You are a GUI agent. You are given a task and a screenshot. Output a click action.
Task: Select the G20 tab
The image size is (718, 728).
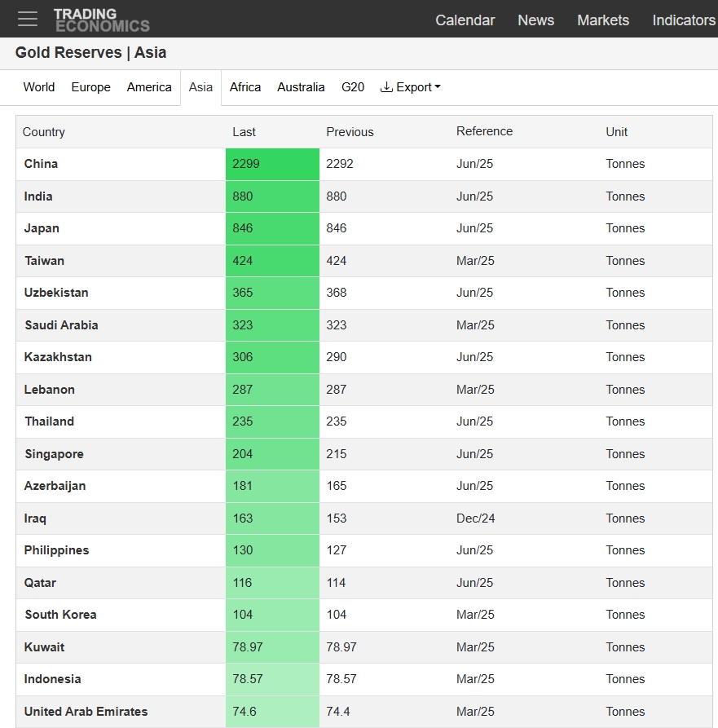(353, 87)
